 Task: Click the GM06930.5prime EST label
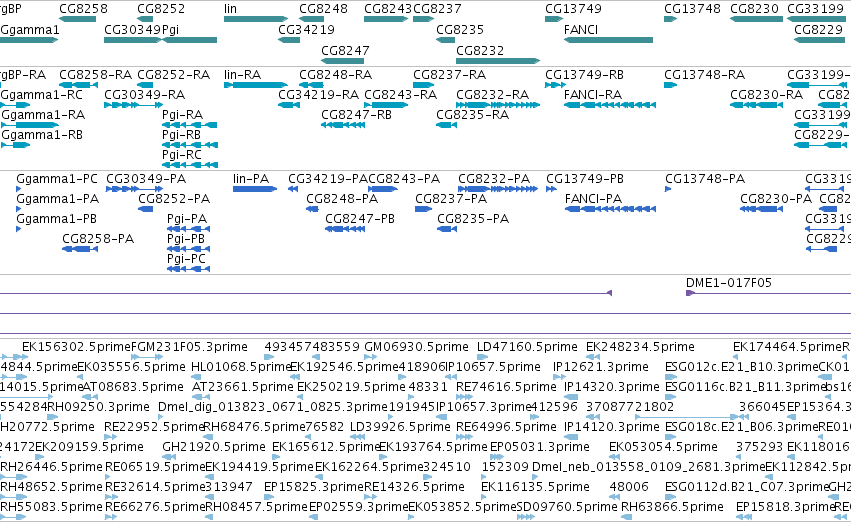416,347
